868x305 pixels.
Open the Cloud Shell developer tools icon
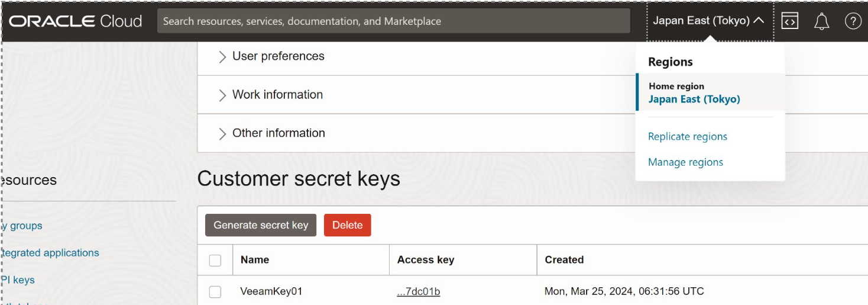click(x=790, y=21)
